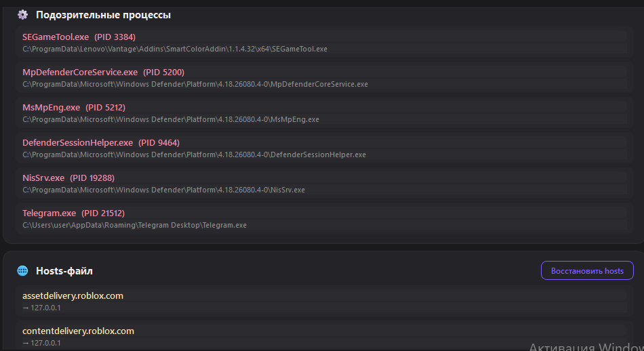
Task: Click the globe icon beside Hosts-файл
Action: click(22, 270)
